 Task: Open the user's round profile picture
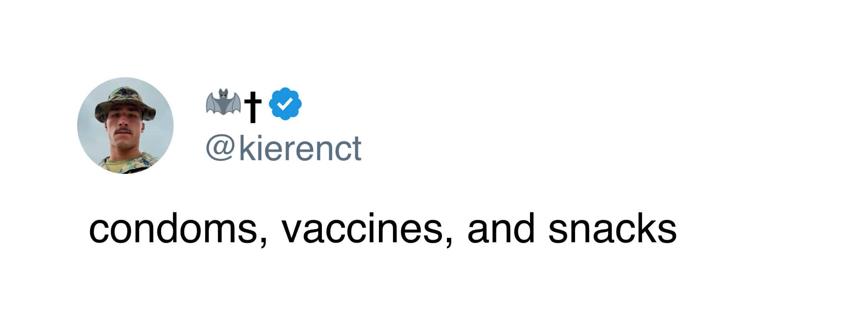[x=125, y=126]
